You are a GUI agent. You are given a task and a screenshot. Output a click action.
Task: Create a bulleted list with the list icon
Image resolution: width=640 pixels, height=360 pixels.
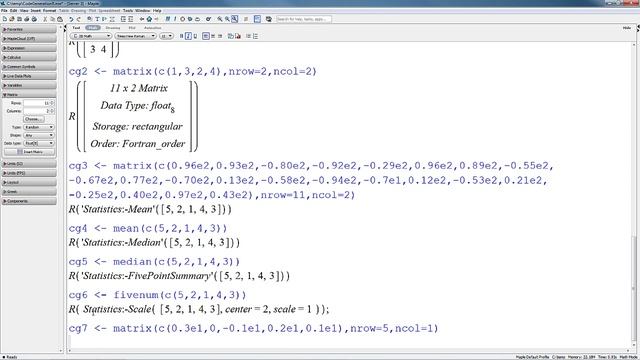click(248, 36)
